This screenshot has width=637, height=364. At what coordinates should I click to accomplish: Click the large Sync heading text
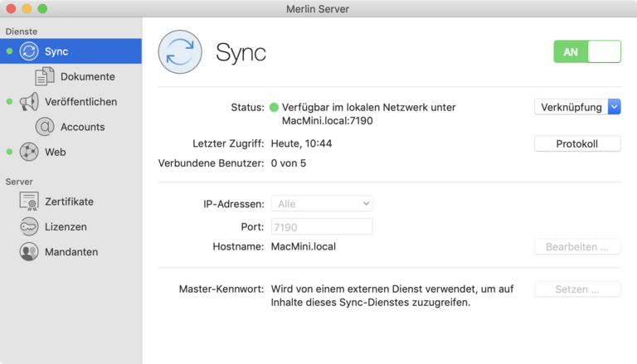pyautogui.click(x=241, y=52)
